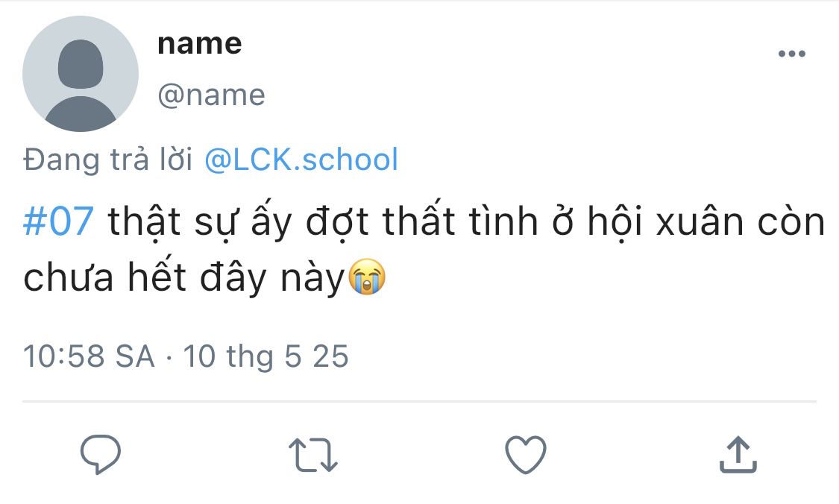Open the three-dot more options menu

click(791, 54)
